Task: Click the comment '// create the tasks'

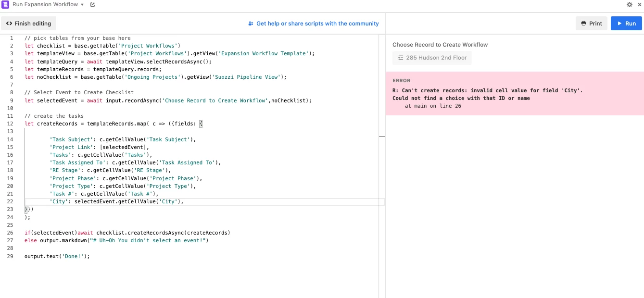Action: click(x=54, y=116)
